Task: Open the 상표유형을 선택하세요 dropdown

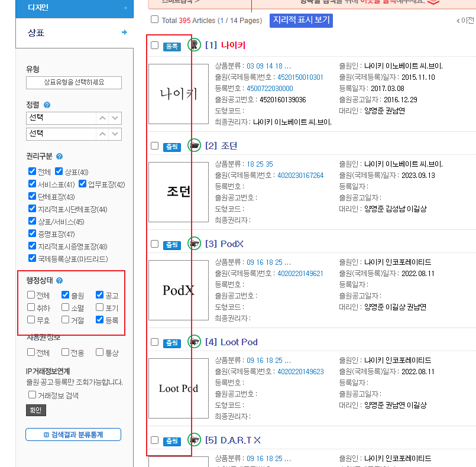Action: tap(74, 83)
